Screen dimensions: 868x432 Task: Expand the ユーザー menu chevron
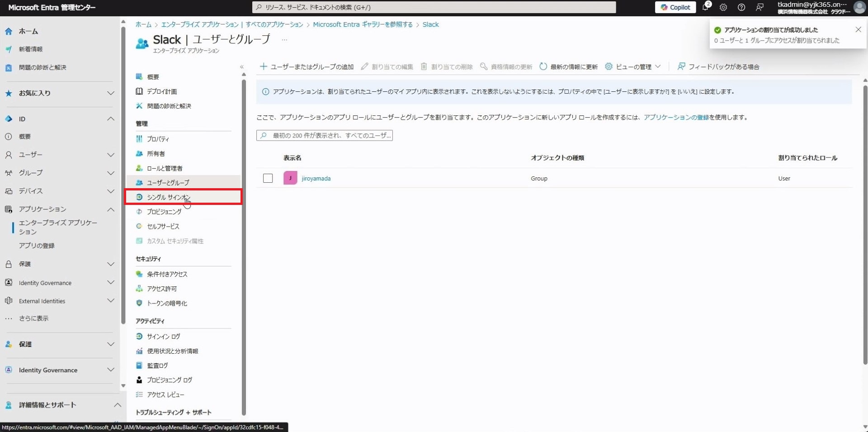tap(110, 155)
